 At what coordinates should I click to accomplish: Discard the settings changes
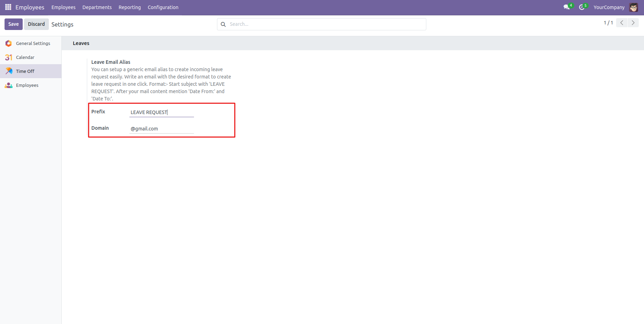(36, 24)
